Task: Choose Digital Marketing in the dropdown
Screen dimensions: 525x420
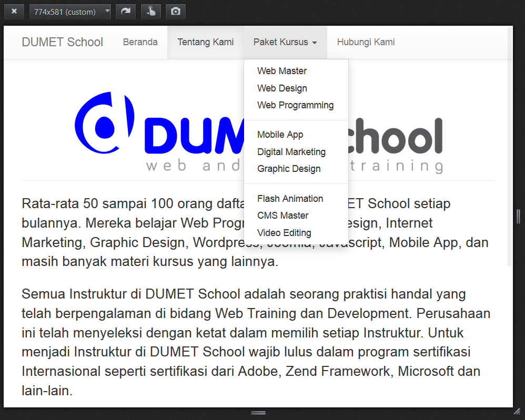Action: pyautogui.click(x=296, y=152)
